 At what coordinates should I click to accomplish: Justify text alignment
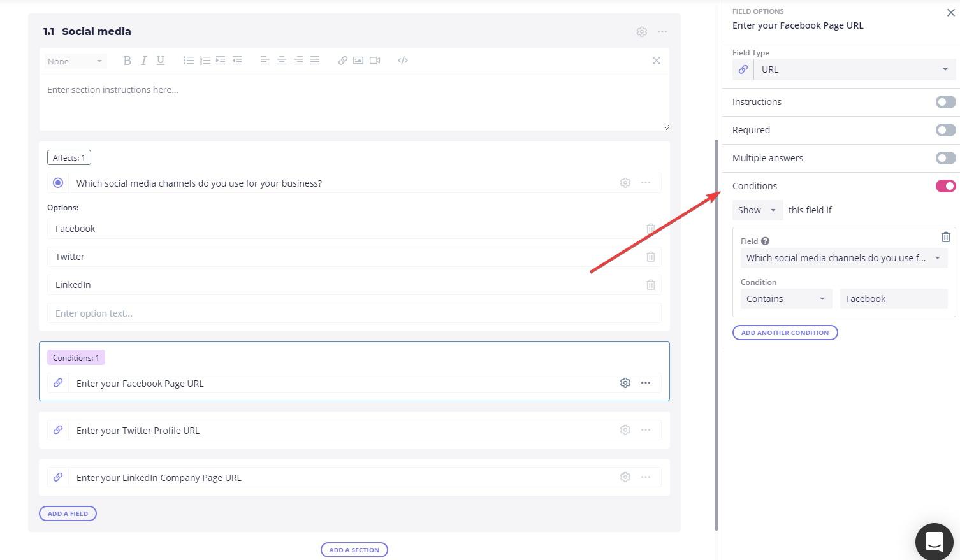tap(314, 61)
